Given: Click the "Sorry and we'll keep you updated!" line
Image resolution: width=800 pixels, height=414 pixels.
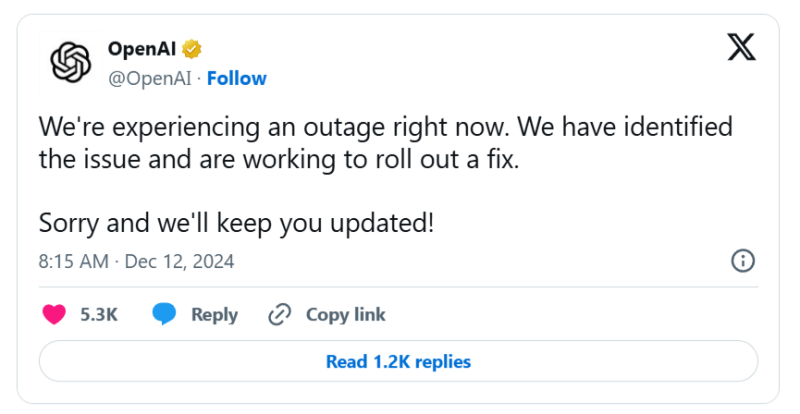Looking at the screenshot, I should pos(236,222).
